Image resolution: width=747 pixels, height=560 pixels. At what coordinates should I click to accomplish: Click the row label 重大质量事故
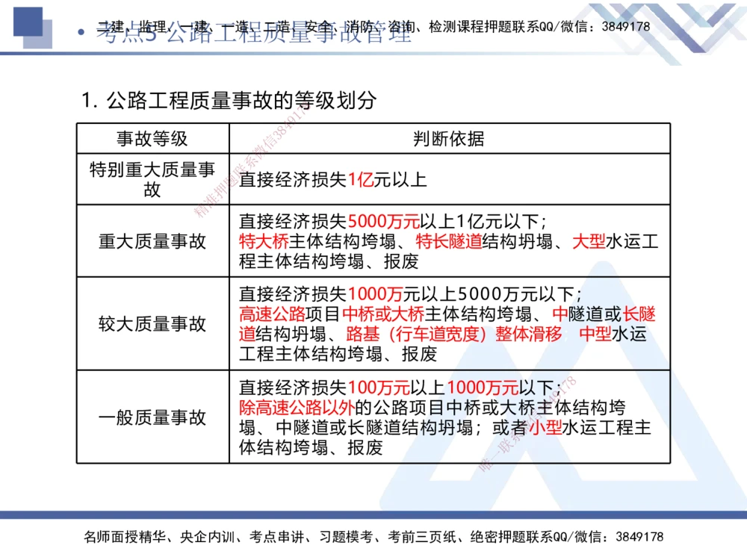point(152,241)
